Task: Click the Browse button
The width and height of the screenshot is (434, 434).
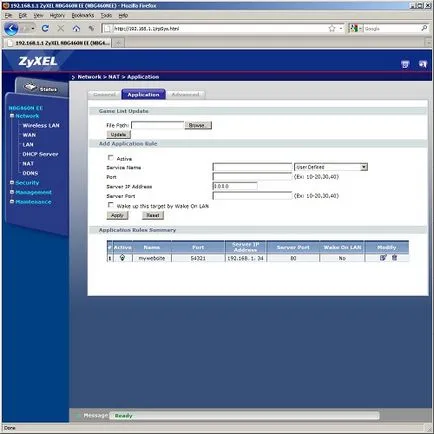Action: coord(198,125)
